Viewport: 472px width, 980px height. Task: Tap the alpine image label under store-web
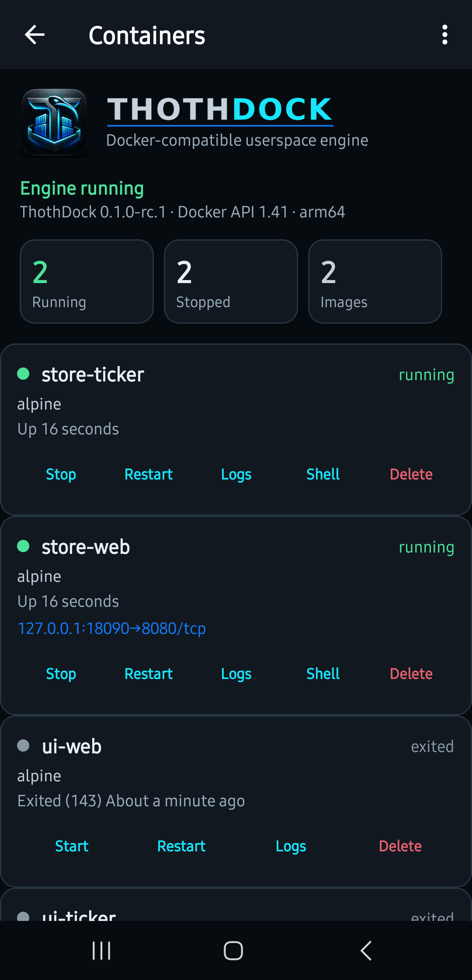[39, 577]
